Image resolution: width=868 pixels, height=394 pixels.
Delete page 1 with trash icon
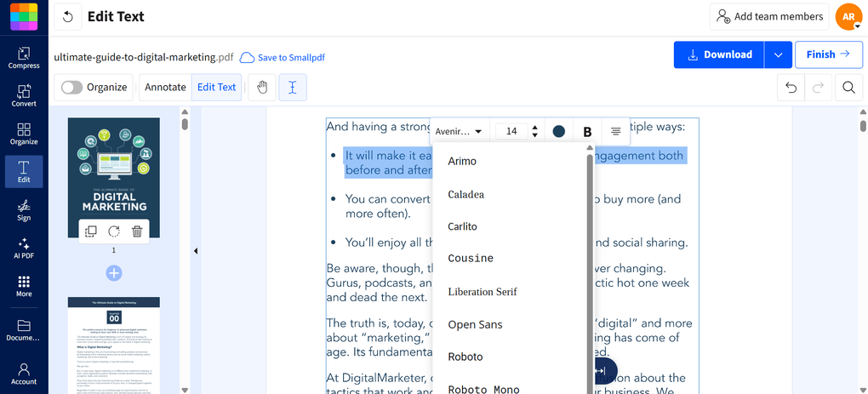click(x=137, y=231)
